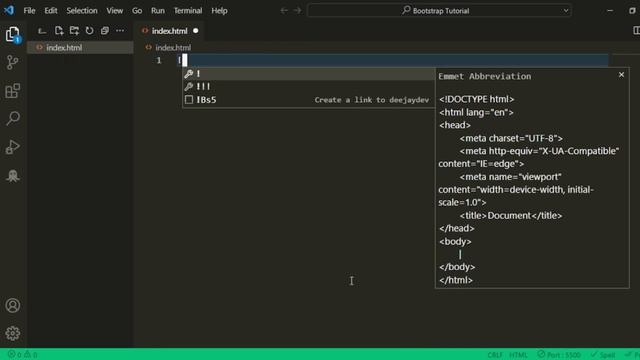Click the New File icon in Explorer
640x360 pixels.
[59, 31]
